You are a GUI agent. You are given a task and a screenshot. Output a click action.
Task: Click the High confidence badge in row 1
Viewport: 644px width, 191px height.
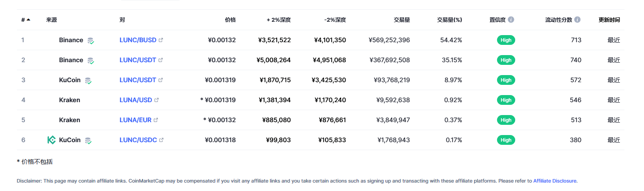pos(506,40)
